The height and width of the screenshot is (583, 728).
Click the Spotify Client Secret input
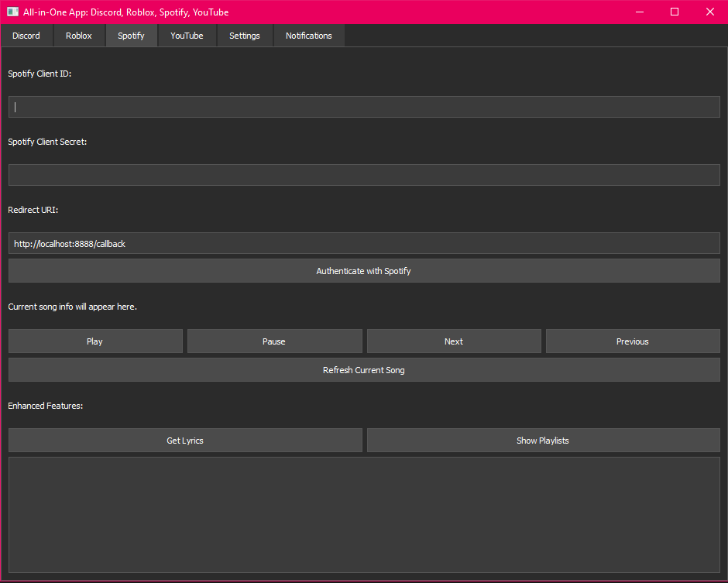(364, 175)
